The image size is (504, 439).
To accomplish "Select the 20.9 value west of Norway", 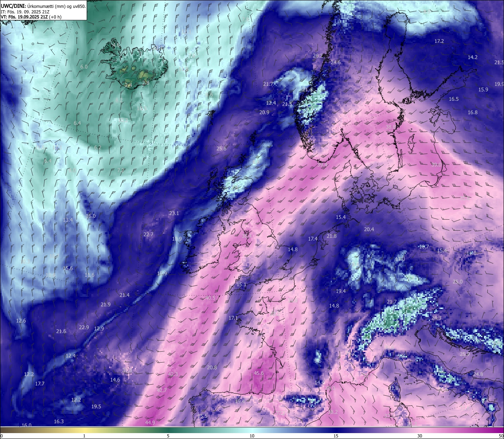I will tap(264, 113).
